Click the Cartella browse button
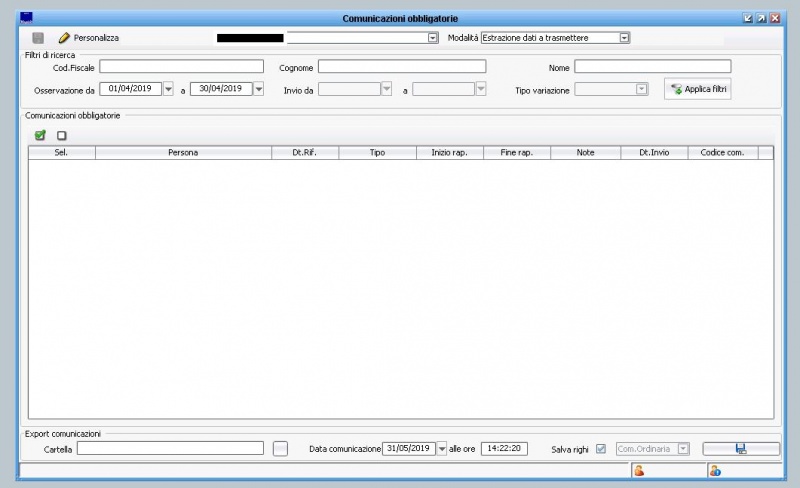This screenshot has height=488, width=800. click(x=280, y=449)
